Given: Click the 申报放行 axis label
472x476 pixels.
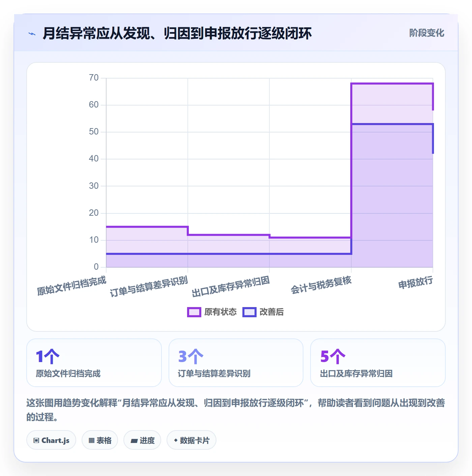Looking at the screenshot, I should tap(415, 282).
